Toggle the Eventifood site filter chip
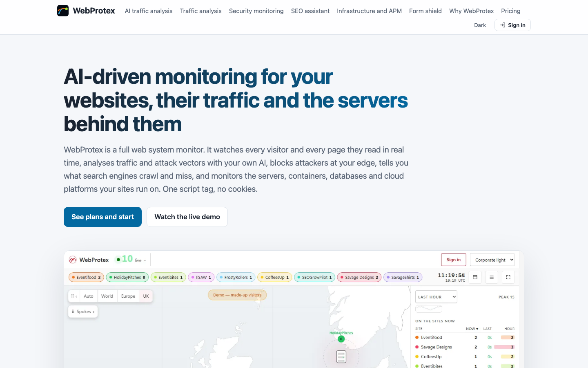Image resolution: width=588 pixels, height=368 pixels. click(86, 277)
